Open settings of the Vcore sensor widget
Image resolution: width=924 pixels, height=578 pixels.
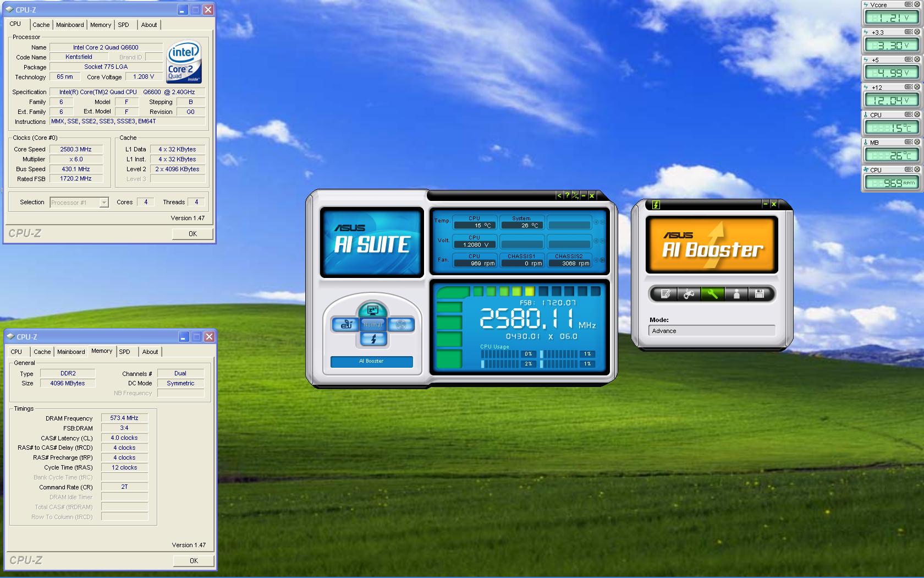click(x=909, y=4)
